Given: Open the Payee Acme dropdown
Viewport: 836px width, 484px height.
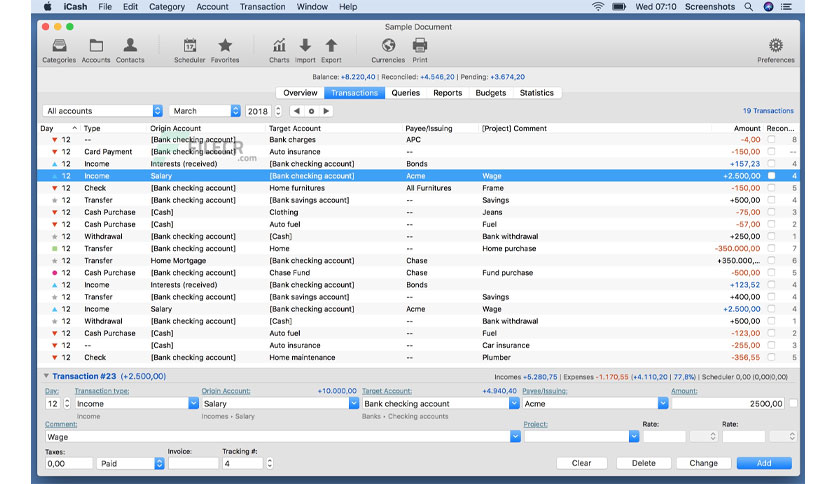Looking at the screenshot, I should pos(663,404).
